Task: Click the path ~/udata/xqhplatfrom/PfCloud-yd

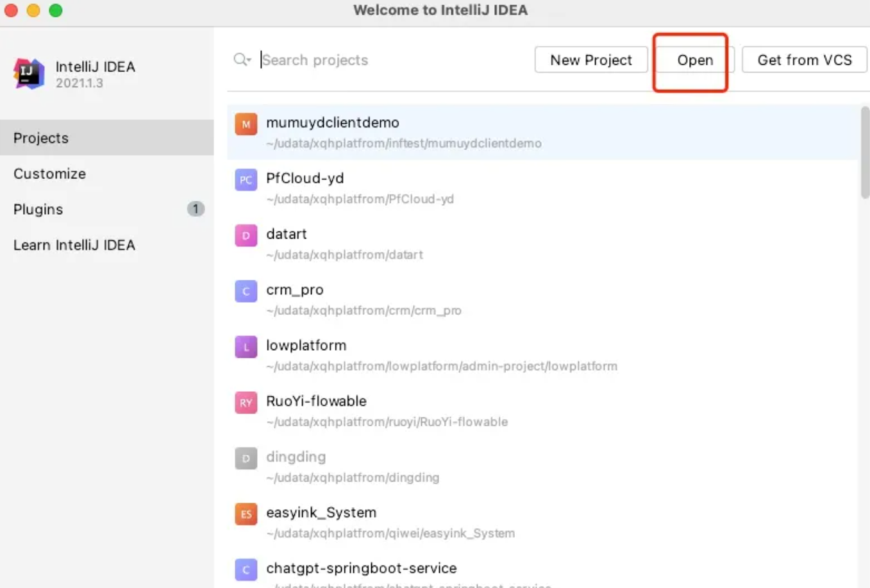Action: click(360, 199)
